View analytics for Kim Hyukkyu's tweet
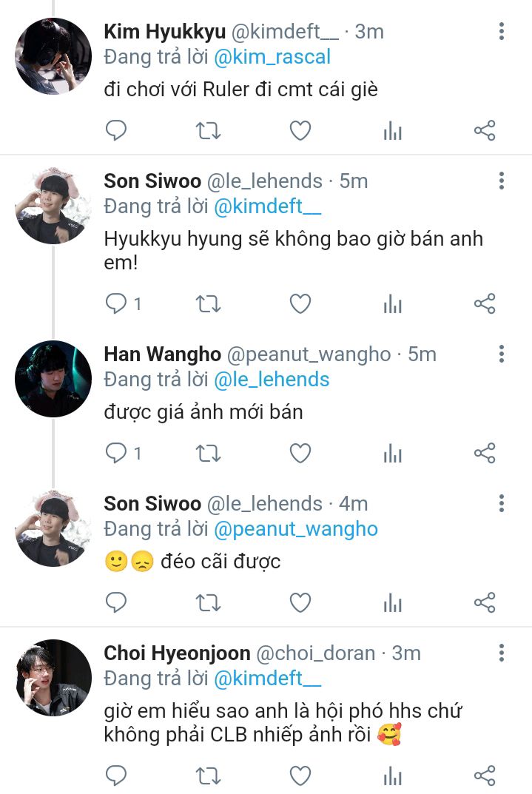 click(392, 131)
